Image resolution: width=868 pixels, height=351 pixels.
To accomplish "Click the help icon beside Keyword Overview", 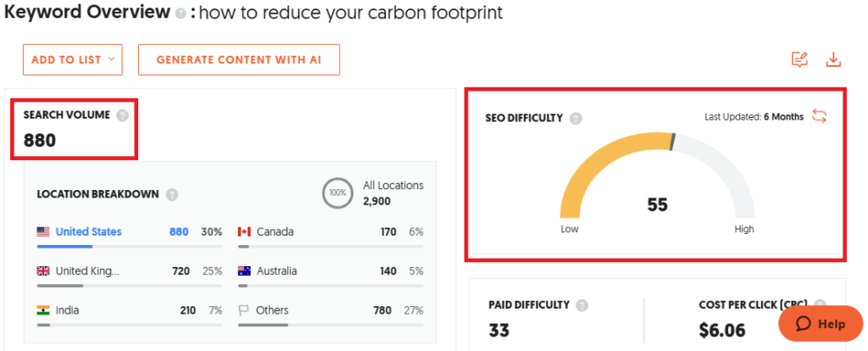I will [179, 14].
